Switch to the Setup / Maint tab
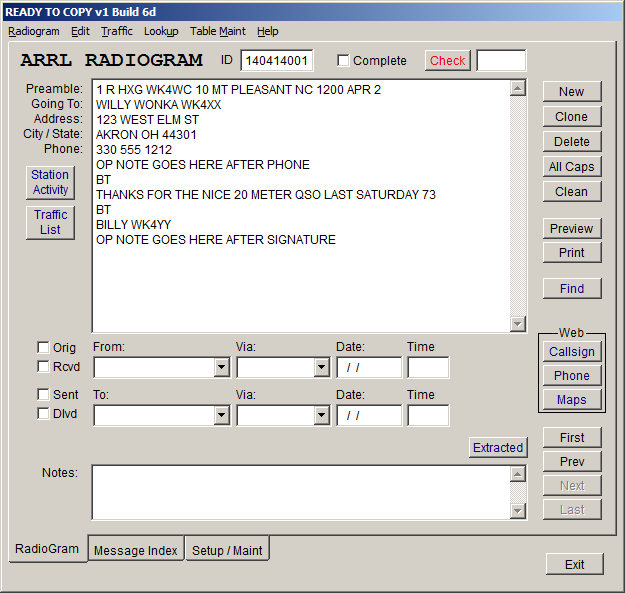The height and width of the screenshot is (593, 625). 227,550
